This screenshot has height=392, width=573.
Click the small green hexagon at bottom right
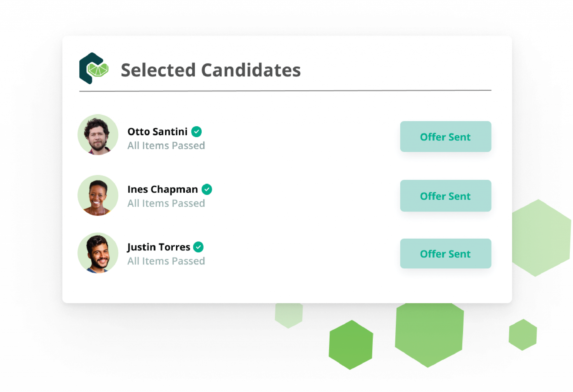coord(523,335)
